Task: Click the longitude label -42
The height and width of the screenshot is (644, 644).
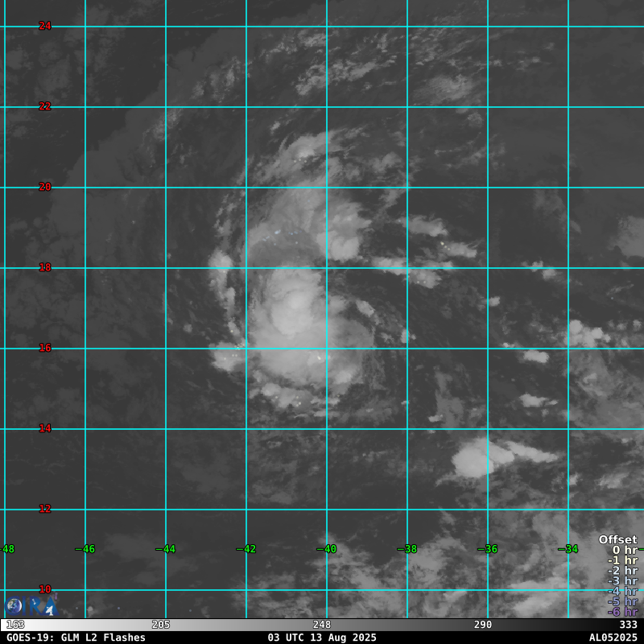Action: (x=246, y=549)
